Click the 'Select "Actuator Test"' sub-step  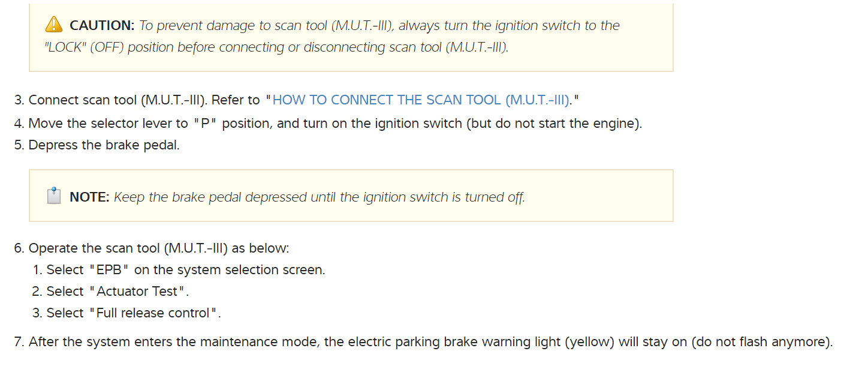click(117, 291)
